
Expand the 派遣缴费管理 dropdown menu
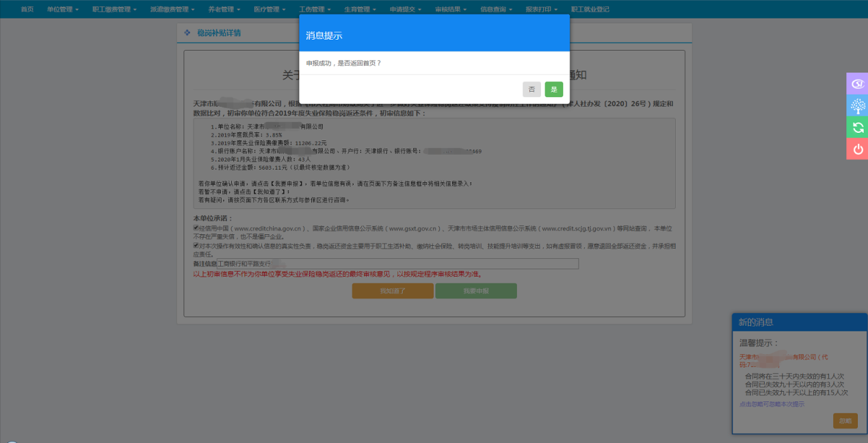(172, 10)
